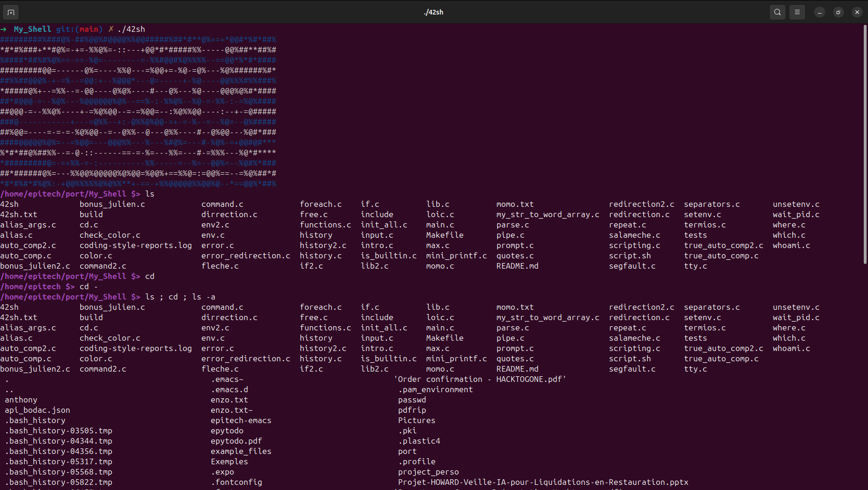Open the hamburger menu
Image resolution: width=868 pixels, height=490 pixels.
coord(797,12)
